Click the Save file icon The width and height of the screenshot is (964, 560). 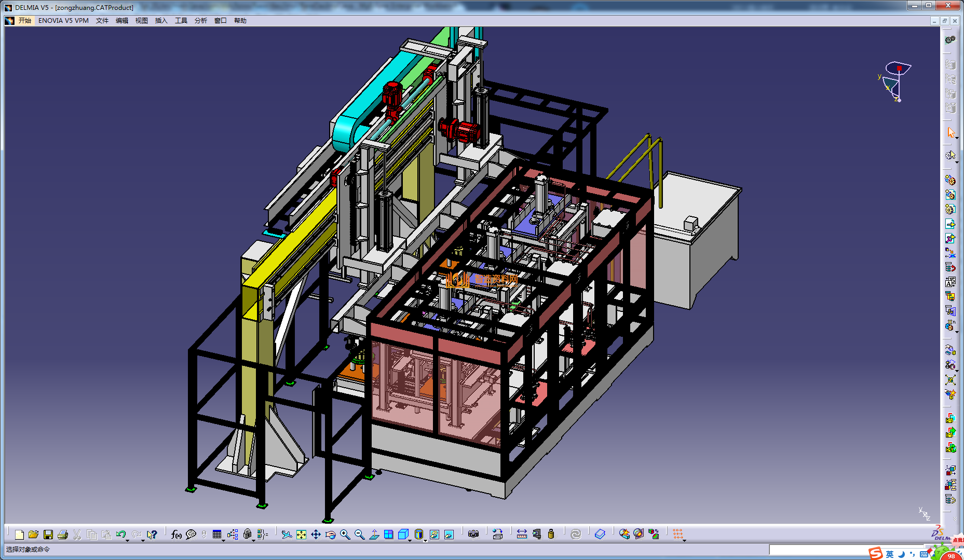[x=48, y=534]
